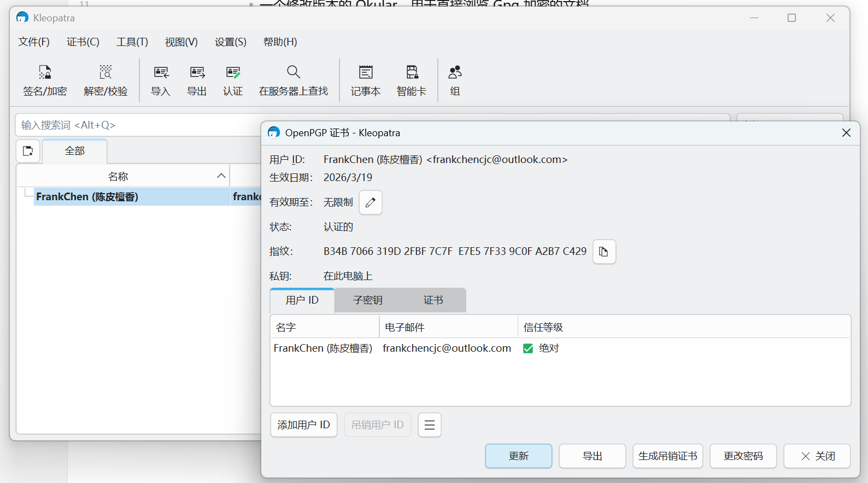The image size is (868, 483).
Task: Open the Decrypt/Verify (解密/校验) tool
Action: pos(105,80)
